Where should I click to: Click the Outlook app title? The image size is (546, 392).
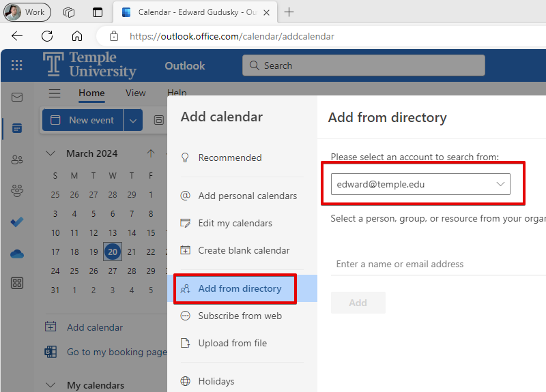pyautogui.click(x=184, y=65)
